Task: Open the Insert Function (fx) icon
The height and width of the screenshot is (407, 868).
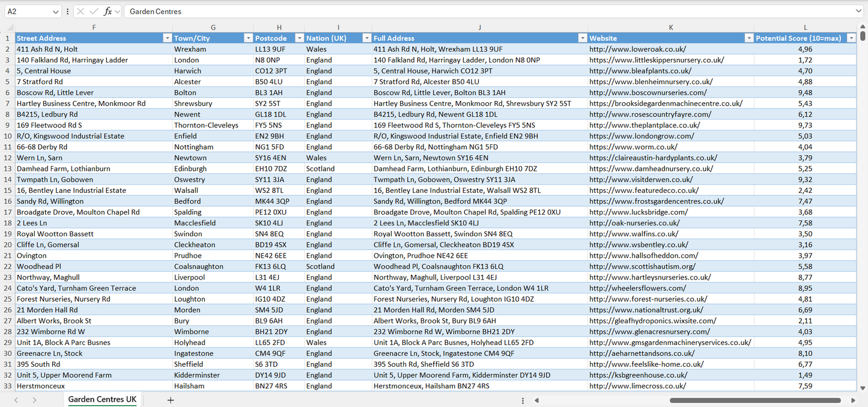Action: tap(108, 11)
